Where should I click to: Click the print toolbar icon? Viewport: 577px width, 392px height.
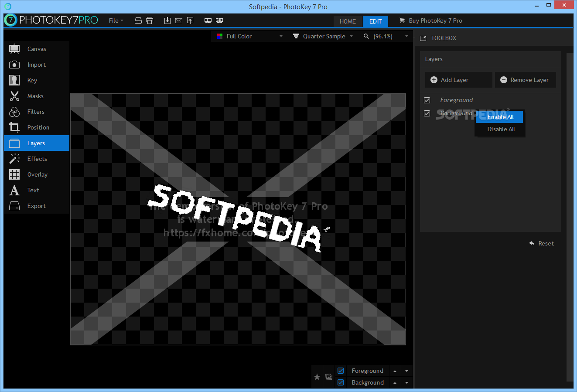click(150, 20)
